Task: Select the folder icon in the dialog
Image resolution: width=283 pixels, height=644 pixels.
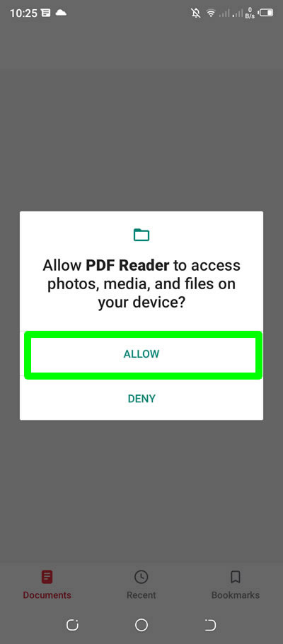Action: 141,235
